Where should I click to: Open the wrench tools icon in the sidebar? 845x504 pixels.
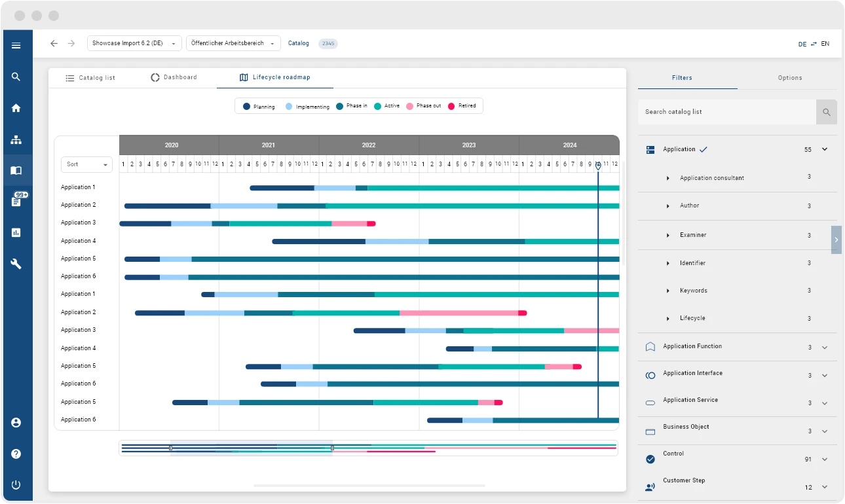(x=16, y=264)
